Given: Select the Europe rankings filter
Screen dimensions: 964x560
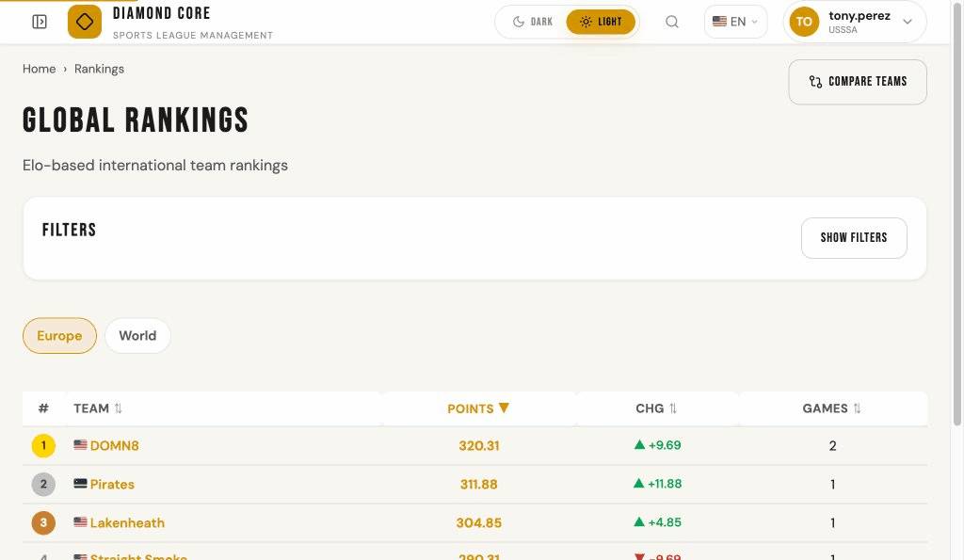Looking at the screenshot, I should (x=59, y=335).
